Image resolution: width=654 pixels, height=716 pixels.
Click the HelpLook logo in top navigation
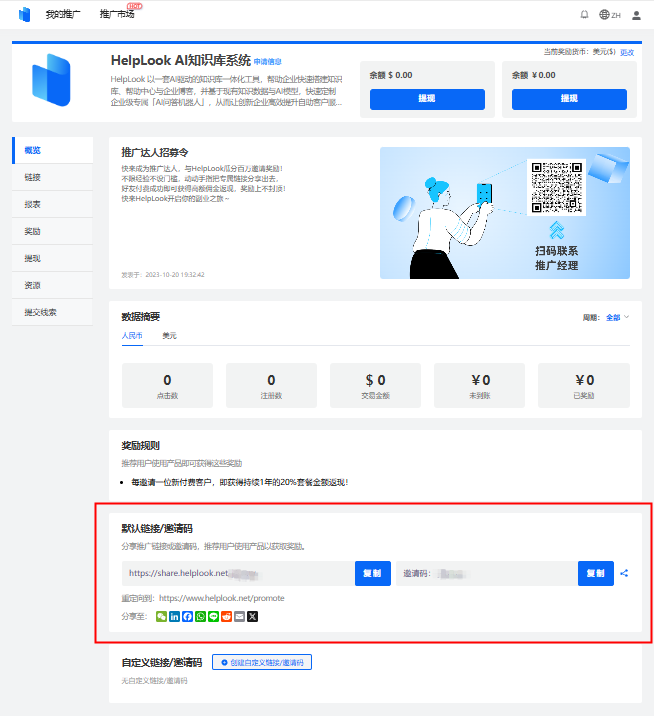pyautogui.click(x=25, y=15)
